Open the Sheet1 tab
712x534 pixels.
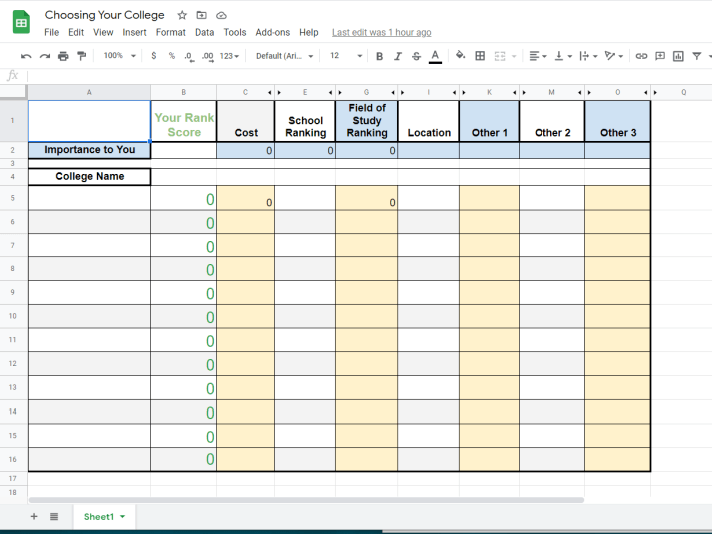[x=98, y=517]
